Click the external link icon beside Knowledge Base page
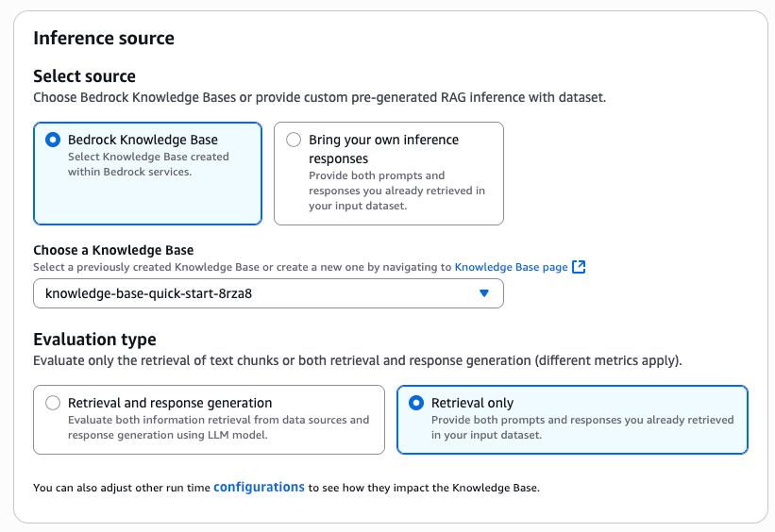Image resolution: width=775 pixels, height=532 pixels. pos(579,267)
